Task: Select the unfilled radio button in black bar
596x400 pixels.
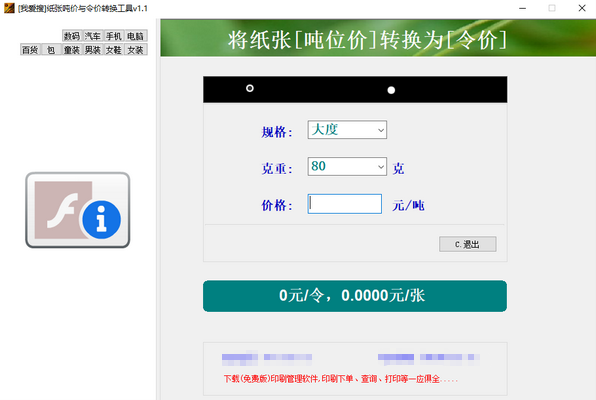Action: pyautogui.click(x=250, y=89)
